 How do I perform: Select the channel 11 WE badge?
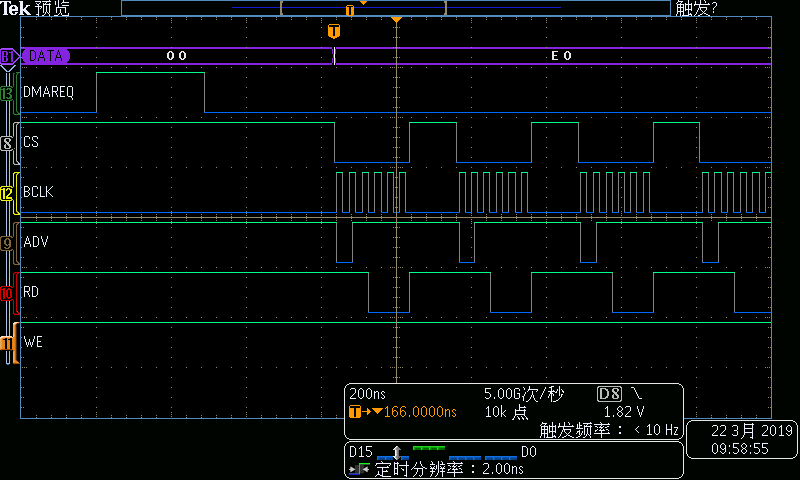(7, 343)
